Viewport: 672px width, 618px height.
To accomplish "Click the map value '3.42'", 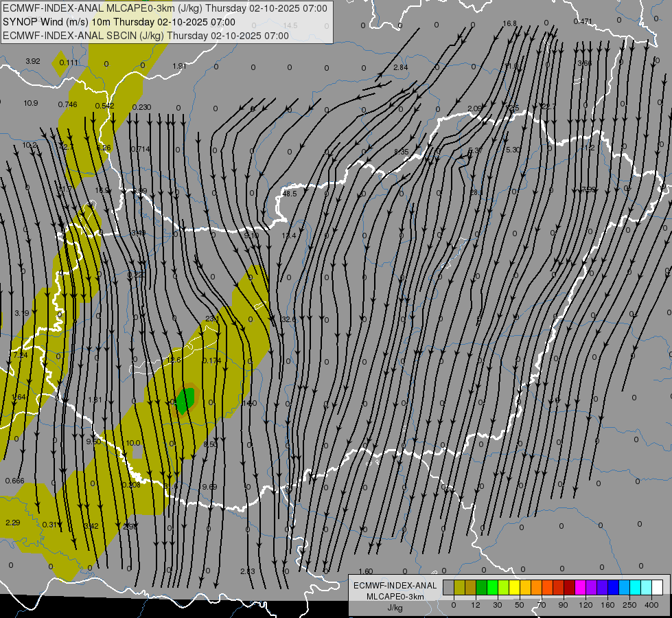I will coord(91,526).
